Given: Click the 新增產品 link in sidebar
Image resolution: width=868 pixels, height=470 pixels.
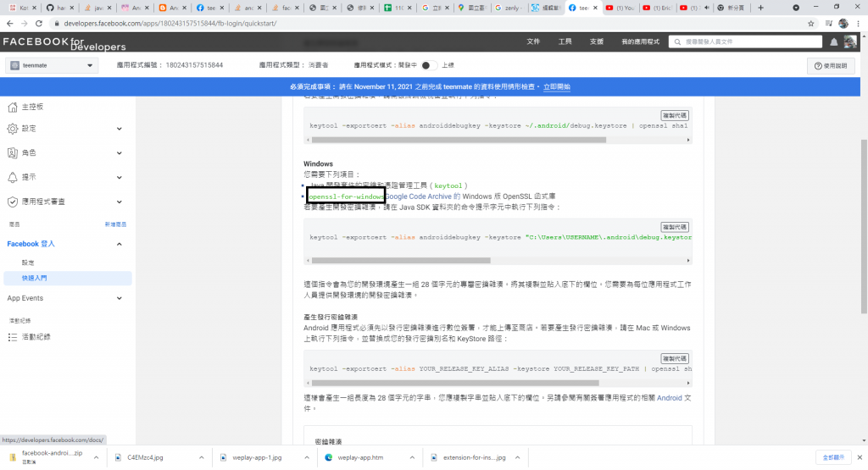Looking at the screenshot, I should point(115,224).
